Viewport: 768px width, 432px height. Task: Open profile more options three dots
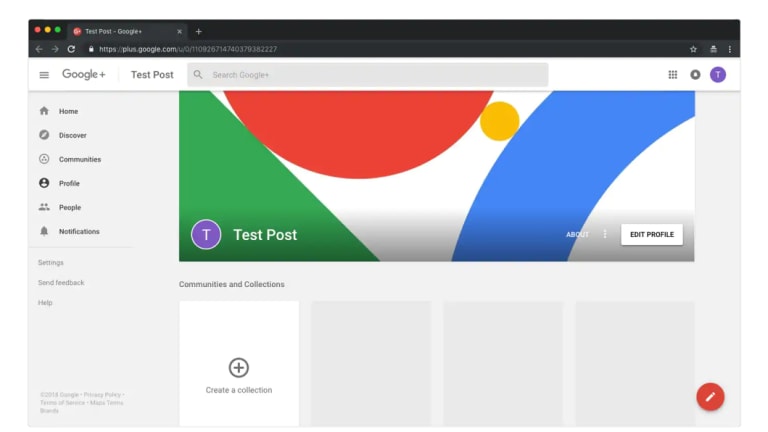tap(605, 234)
